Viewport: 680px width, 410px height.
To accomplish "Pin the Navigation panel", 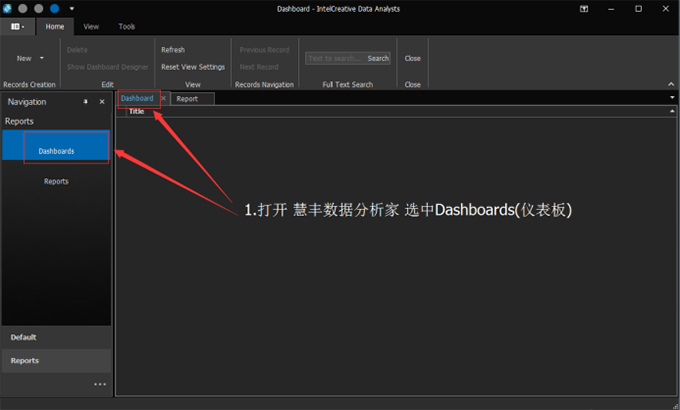I will [x=85, y=102].
